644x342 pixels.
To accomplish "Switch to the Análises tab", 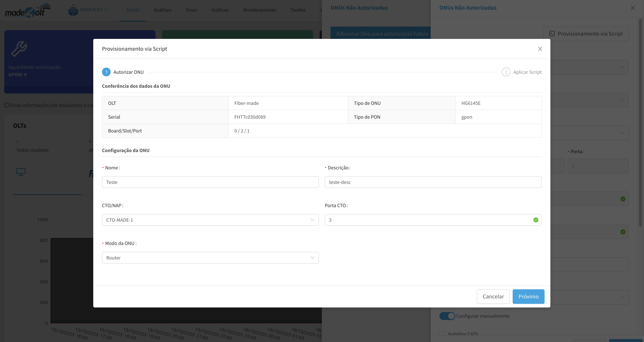I will point(163,10).
